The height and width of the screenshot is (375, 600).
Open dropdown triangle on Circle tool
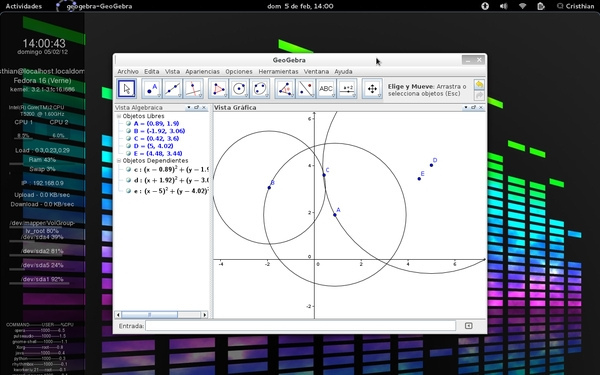tap(246, 96)
